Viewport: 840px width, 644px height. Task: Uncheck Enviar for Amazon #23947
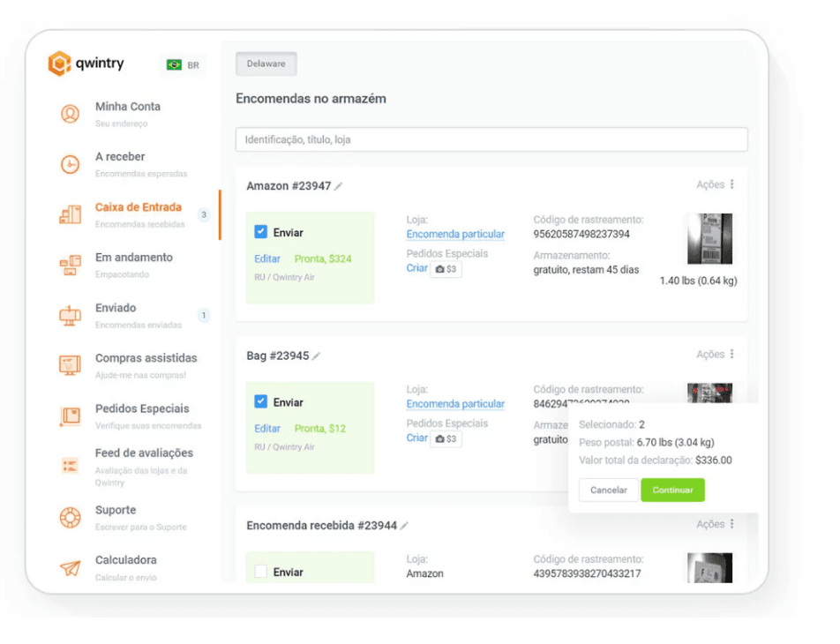pos(261,232)
